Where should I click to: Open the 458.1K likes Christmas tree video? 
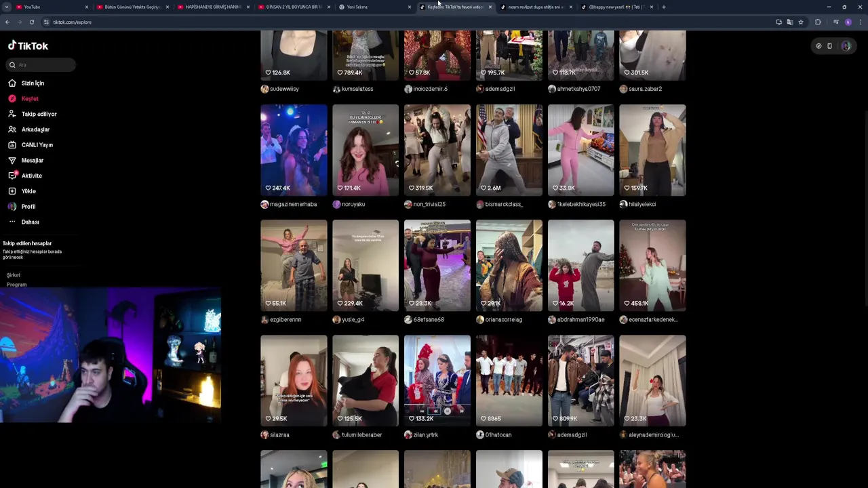point(652,266)
